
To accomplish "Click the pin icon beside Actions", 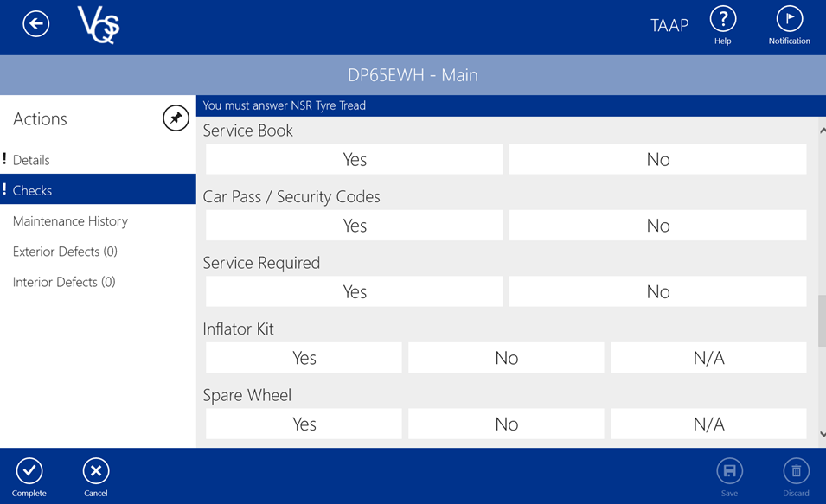I will 176,118.
